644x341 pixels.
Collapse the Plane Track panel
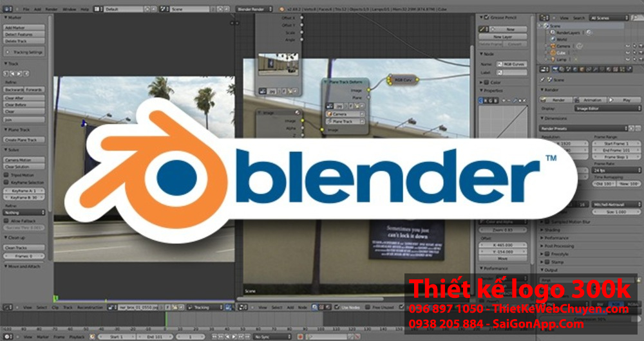click(6, 130)
